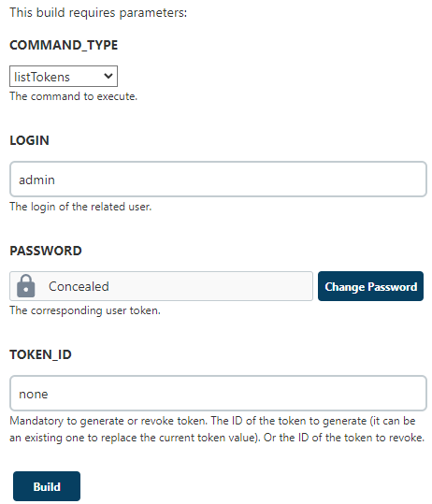Click into TOKEN_ID field containing none
The image size is (432, 504).
(x=218, y=393)
